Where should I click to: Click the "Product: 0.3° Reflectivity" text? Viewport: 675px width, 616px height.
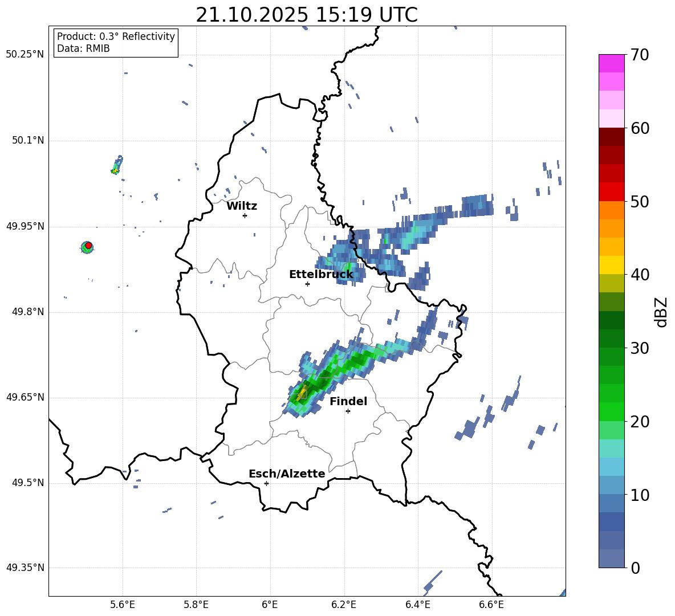point(116,36)
